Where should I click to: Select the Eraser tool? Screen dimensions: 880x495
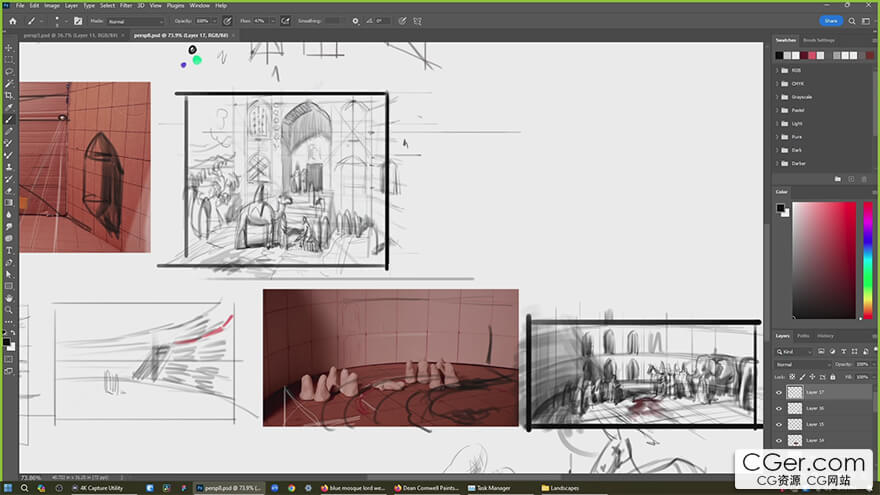[x=9, y=190]
